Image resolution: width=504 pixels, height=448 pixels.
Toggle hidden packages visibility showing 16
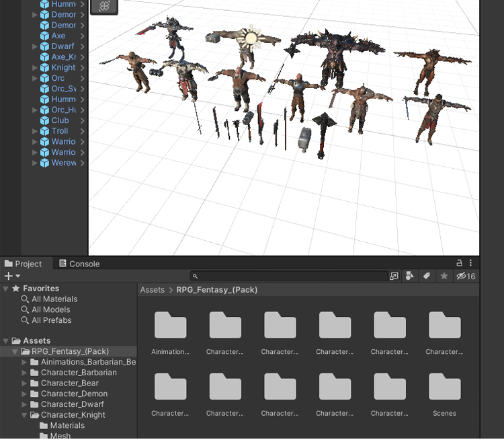(466, 276)
